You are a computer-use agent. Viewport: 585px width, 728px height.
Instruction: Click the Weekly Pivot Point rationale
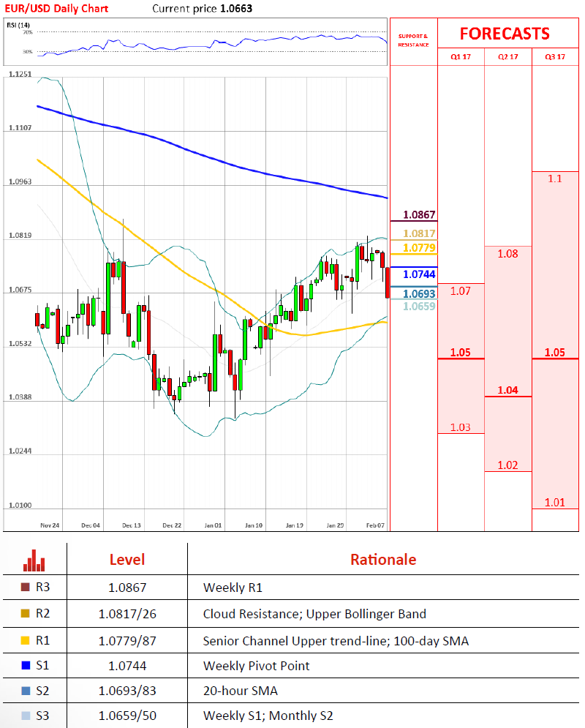tap(256, 666)
